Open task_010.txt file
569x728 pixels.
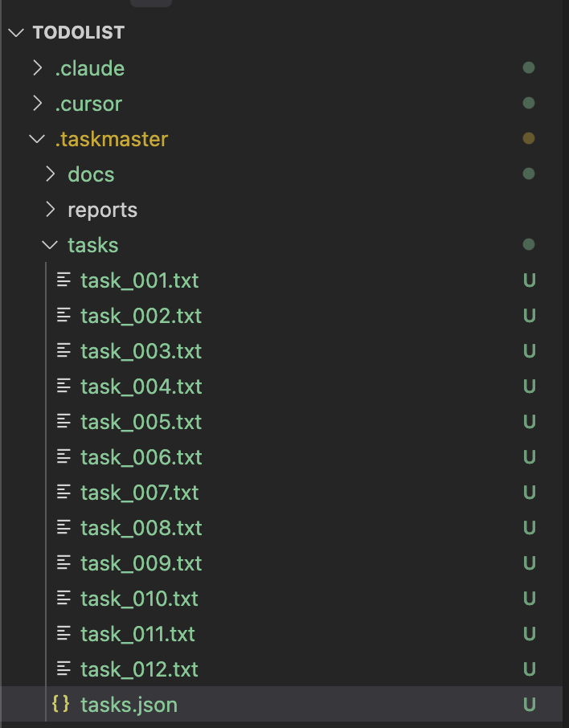pyautogui.click(x=139, y=599)
